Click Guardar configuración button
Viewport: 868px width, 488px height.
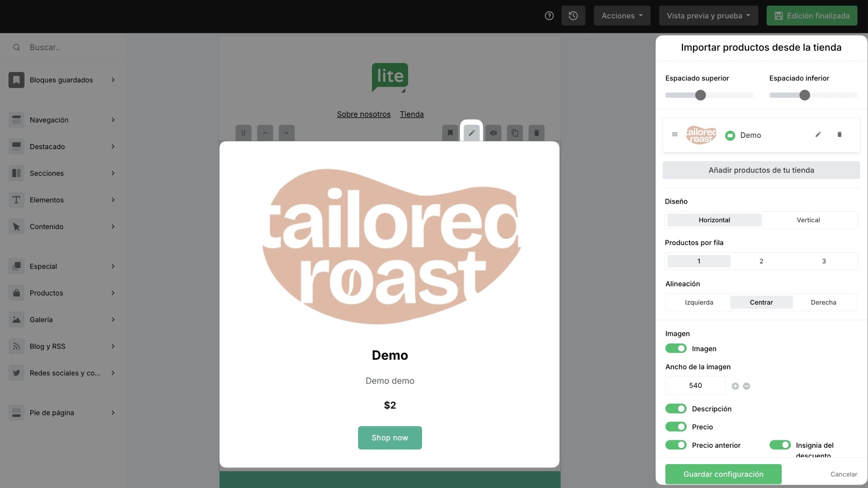point(723,474)
